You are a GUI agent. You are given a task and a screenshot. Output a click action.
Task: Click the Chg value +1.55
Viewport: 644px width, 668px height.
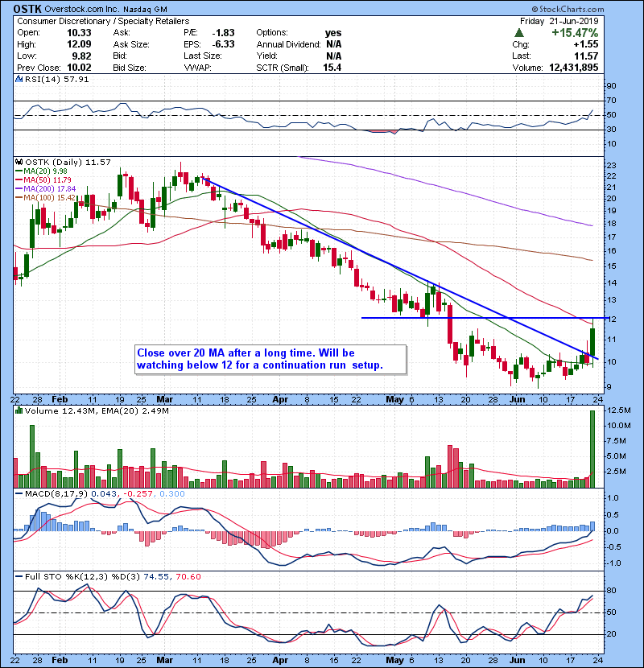pyautogui.click(x=586, y=44)
